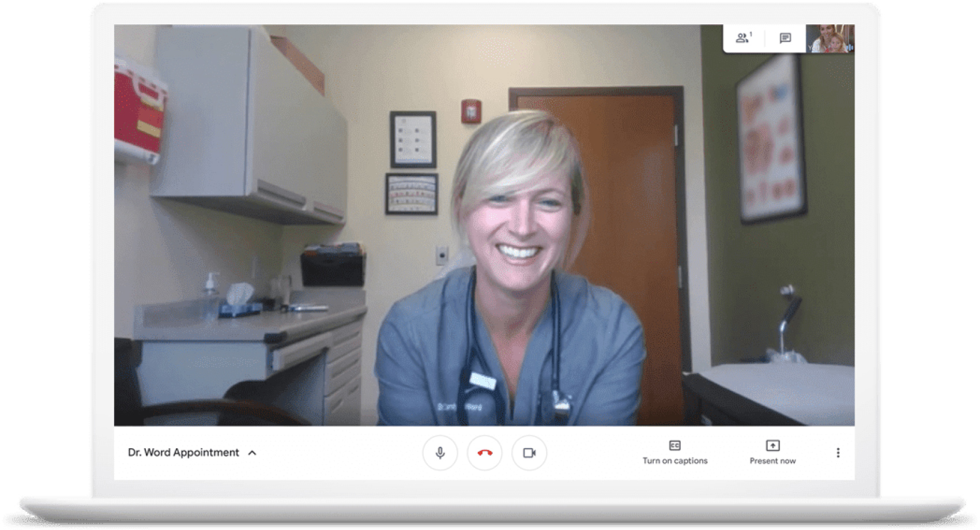980x530 pixels.
Task: Click the blue audio level indicator bars
Action: (850, 47)
